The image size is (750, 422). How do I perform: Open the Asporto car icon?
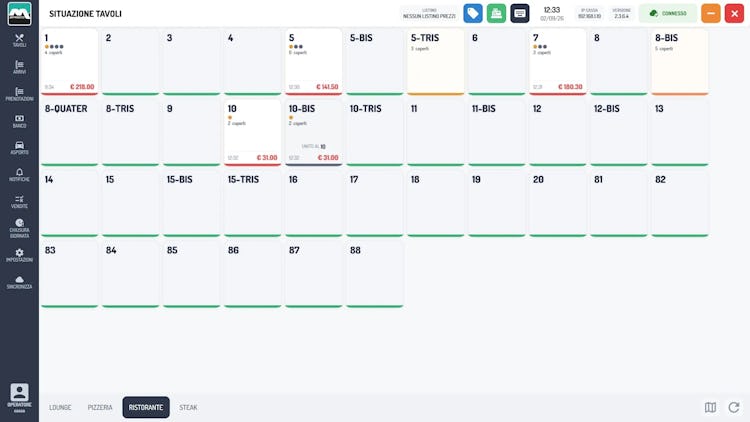click(x=19, y=148)
